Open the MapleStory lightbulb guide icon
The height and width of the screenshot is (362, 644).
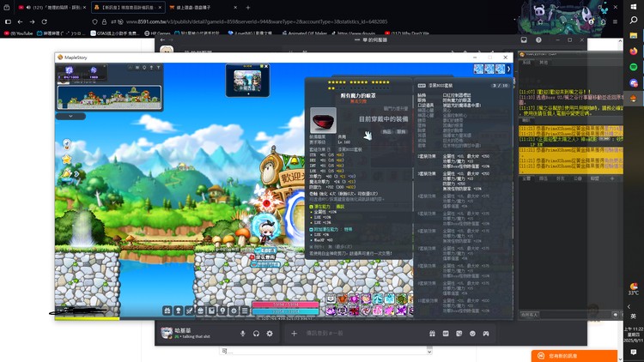click(x=222, y=311)
